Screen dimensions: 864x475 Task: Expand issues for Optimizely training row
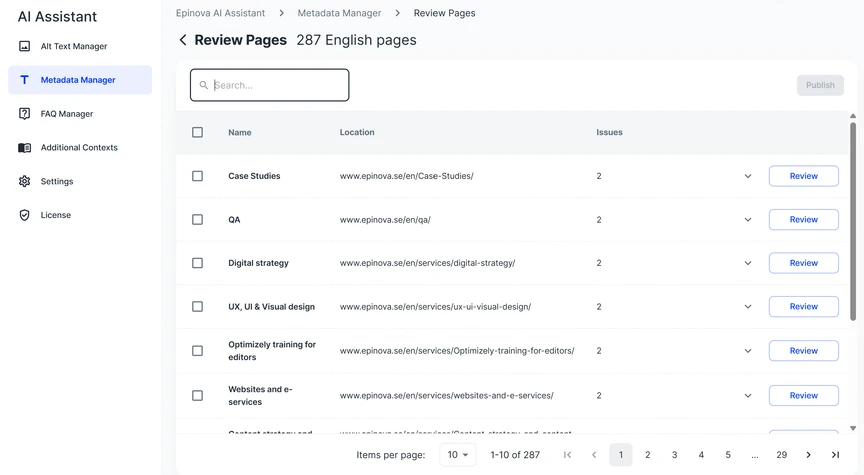coord(748,351)
